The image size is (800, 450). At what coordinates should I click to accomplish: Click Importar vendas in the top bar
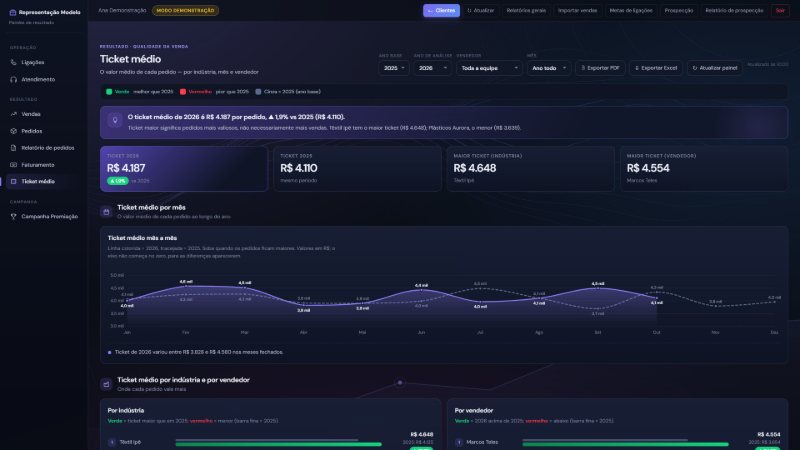pos(577,11)
